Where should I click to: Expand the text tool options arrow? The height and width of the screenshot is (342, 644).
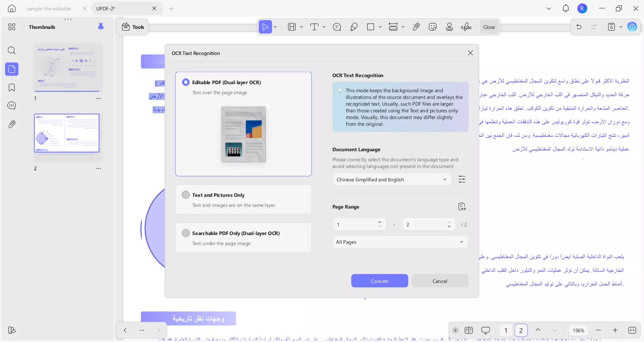324,27
